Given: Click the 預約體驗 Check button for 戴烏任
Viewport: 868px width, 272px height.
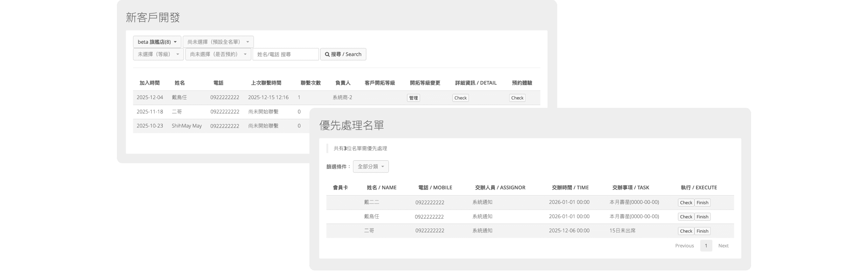Looking at the screenshot, I should click(517, 98).
